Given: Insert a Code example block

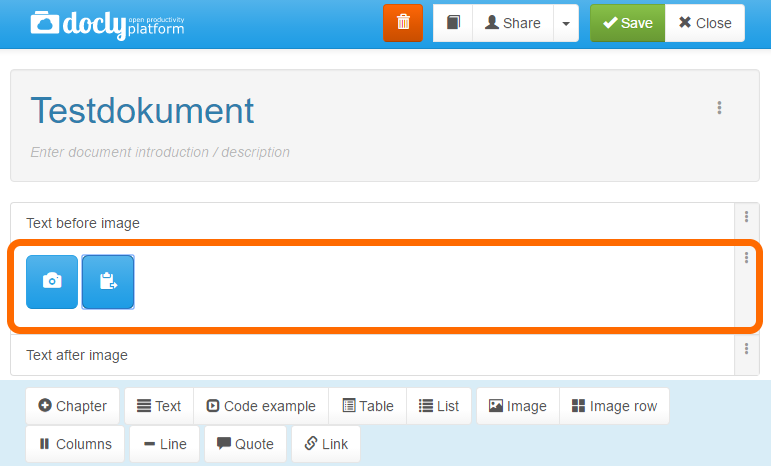Looking at the screenshot, I should [261, 406].
